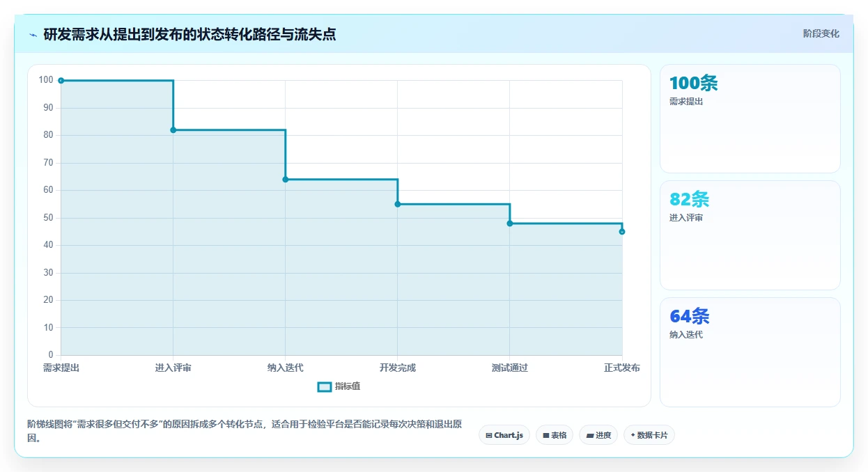This screenshot has width=868, height=472.
Task: Toggle the 指标值 legend swatch
Action: pyautogui.click(x=325, y=386)
